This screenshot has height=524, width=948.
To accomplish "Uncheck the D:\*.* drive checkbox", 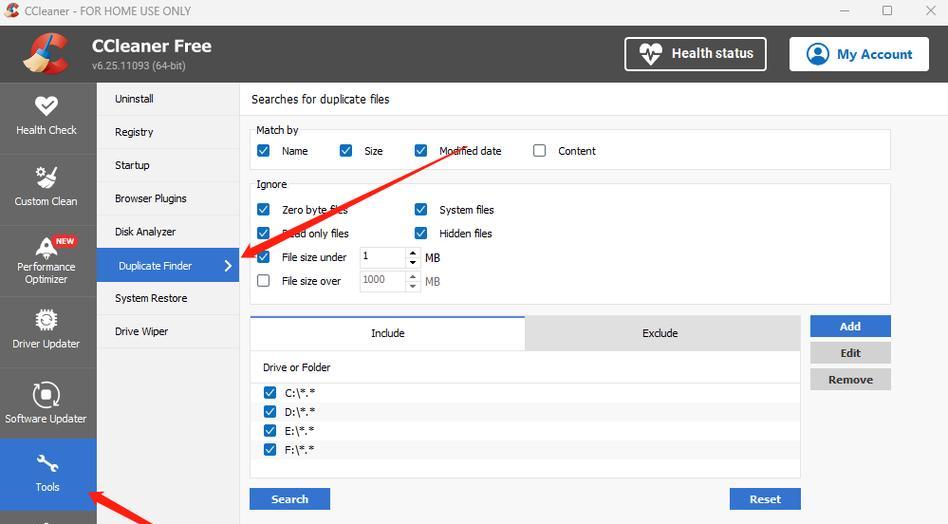I will [x=270, y=412].
